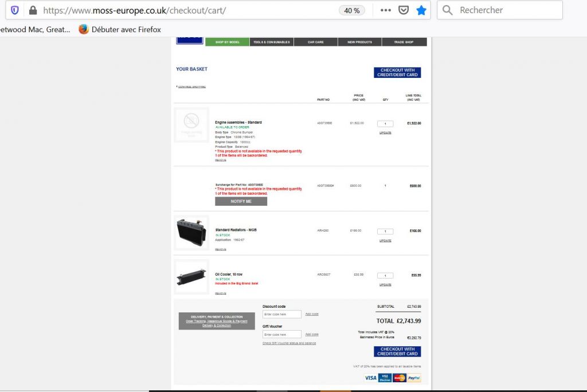Click the bottom Checkout with Credit/Debit Card button
Screen dimensions: 587x392
[x=397, y=351]
